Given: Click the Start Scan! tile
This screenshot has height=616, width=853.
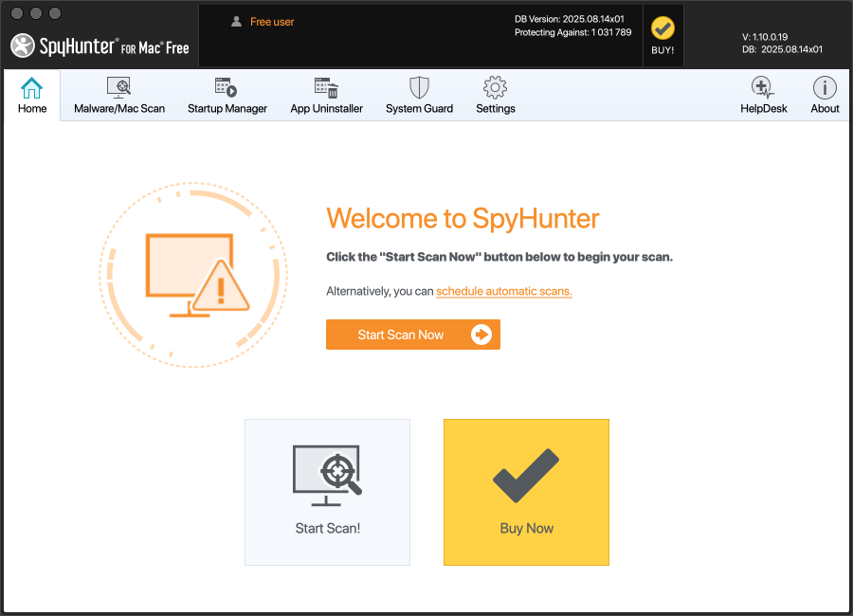Looking at the screenshot, I should (327, 492).
